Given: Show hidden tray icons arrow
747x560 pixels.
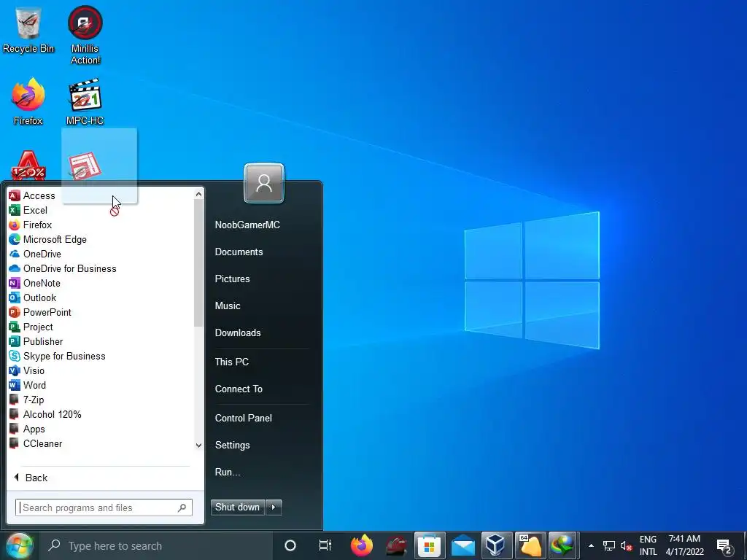Looking at the screenshot, I should [591, 545].
